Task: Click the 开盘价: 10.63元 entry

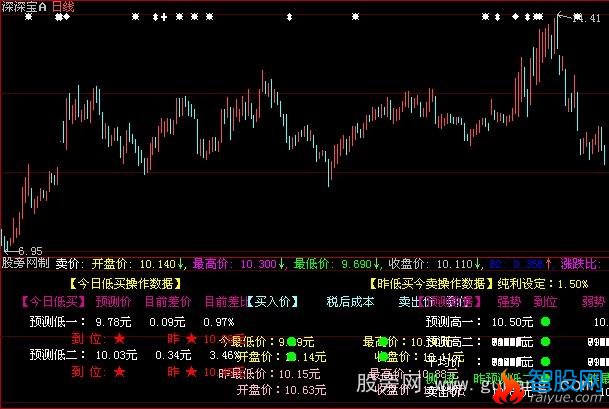Action: [282, 390]
